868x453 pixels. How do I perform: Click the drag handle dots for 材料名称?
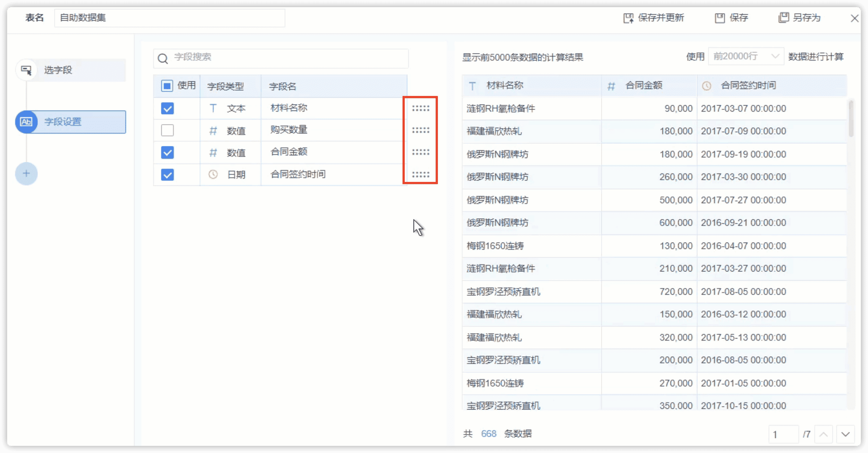tap(420, 108)
